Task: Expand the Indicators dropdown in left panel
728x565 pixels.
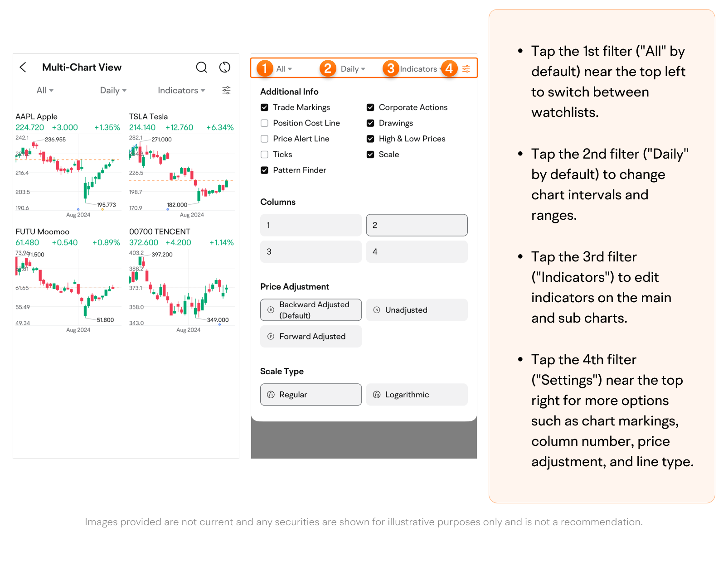Action: coord(181,91)
